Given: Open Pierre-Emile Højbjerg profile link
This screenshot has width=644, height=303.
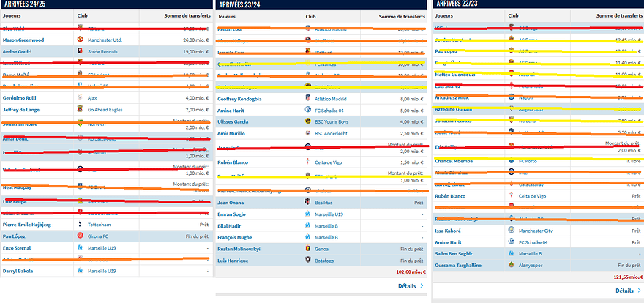Looking at the screenshot, I should click(26, 225).
